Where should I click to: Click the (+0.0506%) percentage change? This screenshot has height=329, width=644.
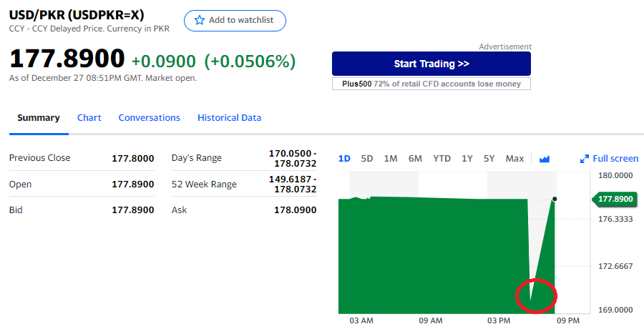(250, 62)
